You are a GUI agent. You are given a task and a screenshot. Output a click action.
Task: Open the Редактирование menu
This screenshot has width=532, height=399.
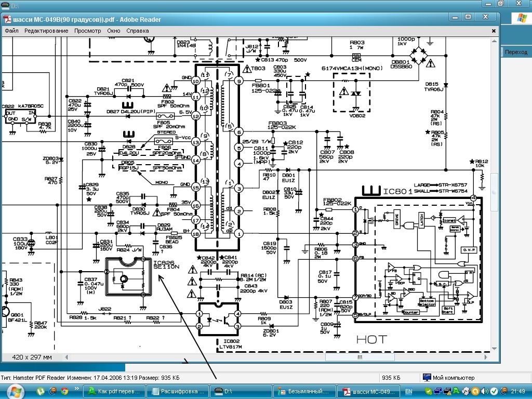click(46, 31)
